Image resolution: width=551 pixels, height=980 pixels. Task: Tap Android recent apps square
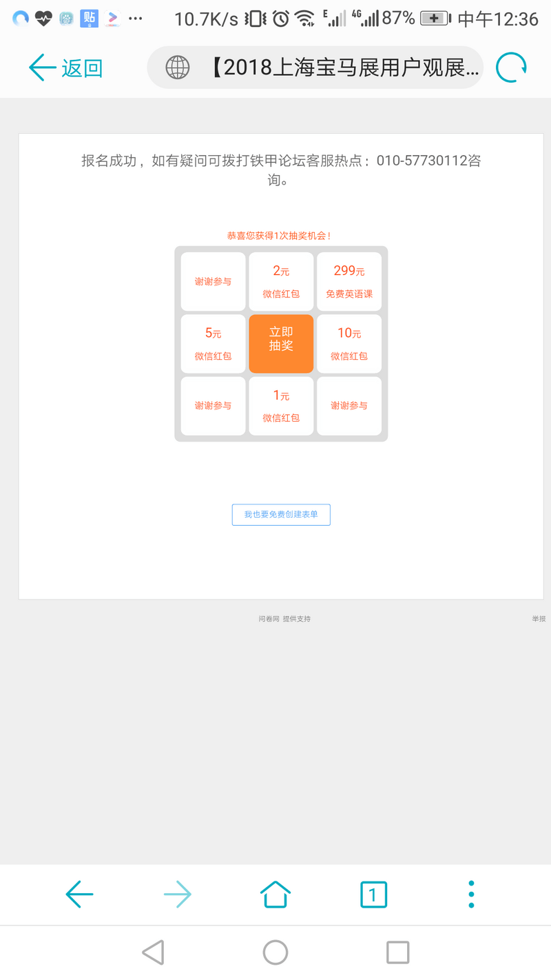[x=398, y=952]
